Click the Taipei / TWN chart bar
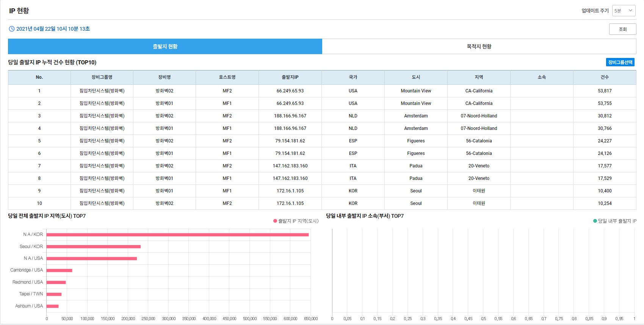The height and width of the screenshot is (325, 644). coord(54,294)
